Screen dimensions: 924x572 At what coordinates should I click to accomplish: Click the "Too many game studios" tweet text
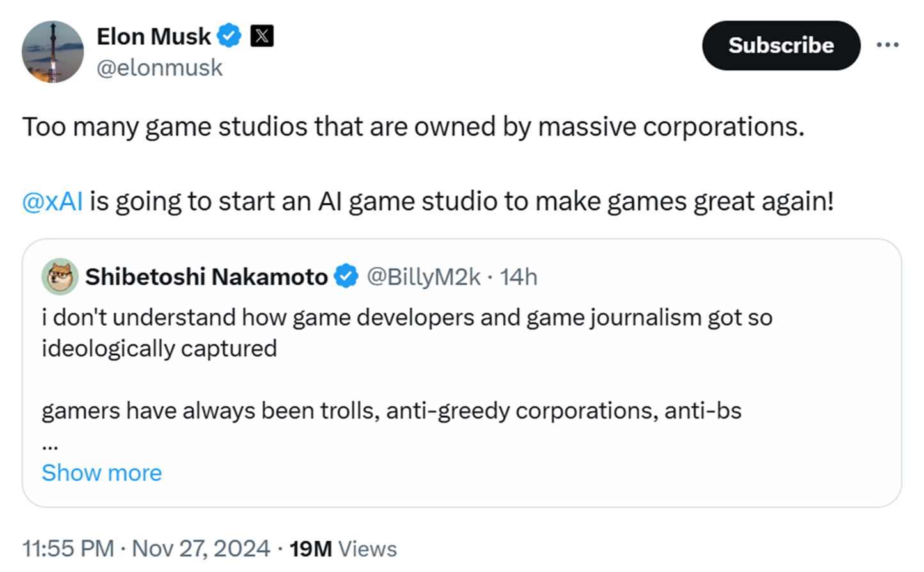413,127
